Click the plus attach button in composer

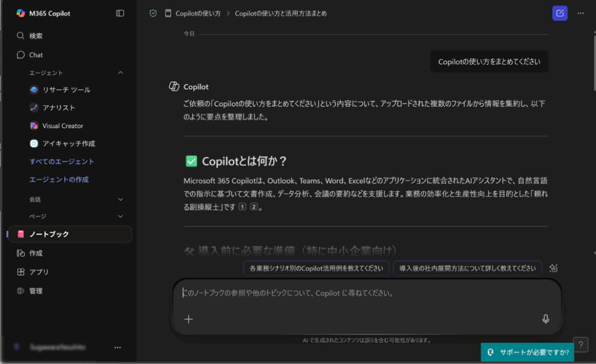pos(189,319)
